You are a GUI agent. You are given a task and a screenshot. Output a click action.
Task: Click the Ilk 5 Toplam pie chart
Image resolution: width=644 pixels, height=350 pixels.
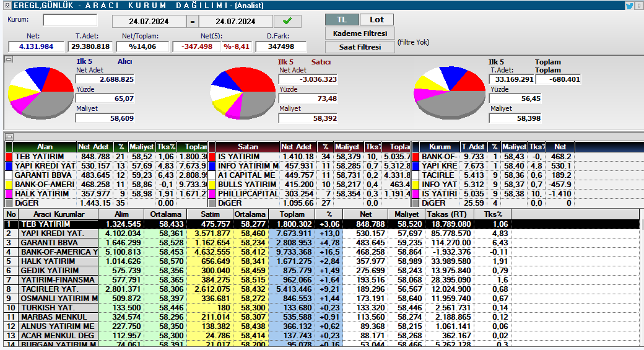click(450, 93)
